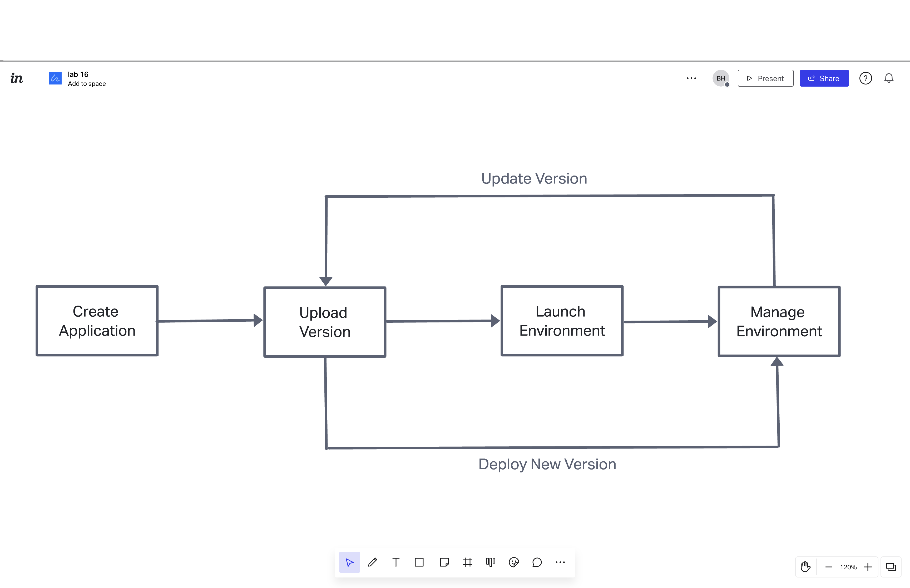
Task: Start presenting with the Present button
Action: (x=765, y=78)
